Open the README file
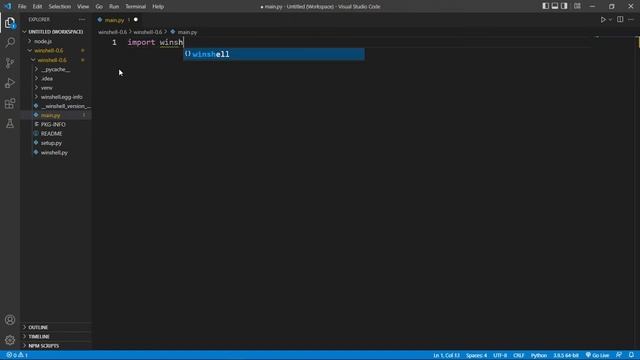The width and height of the screenshot is (640, 360). (51, 134)
